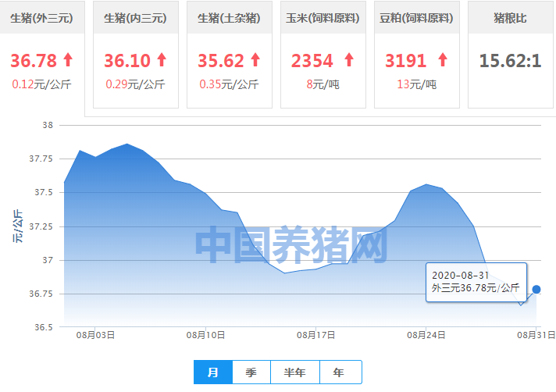
Task: Click the 08-31 data point dot
Action: point(536,290)
